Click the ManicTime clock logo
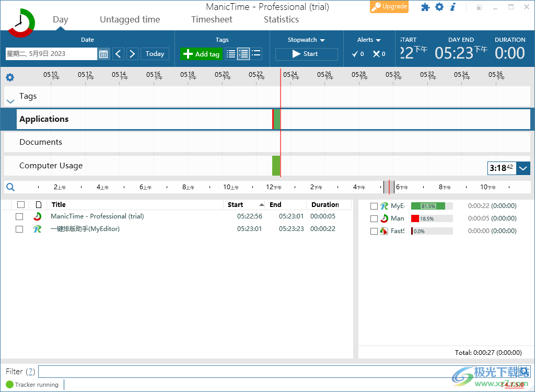 tap(21, 22)
